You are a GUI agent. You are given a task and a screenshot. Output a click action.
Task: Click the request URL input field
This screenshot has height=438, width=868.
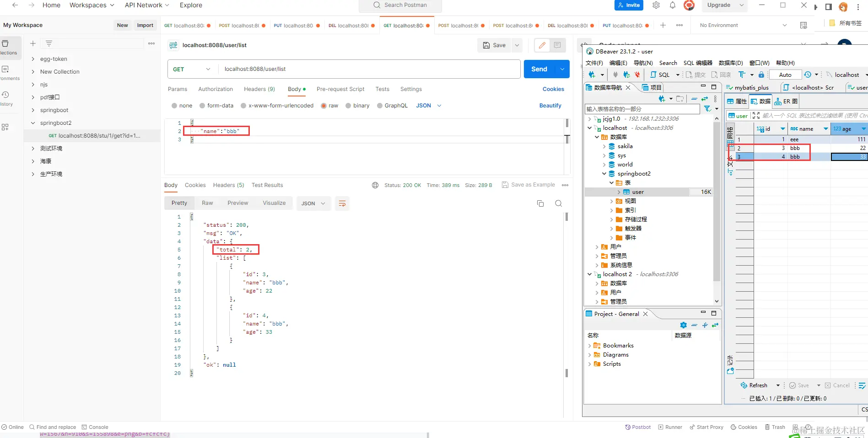click(x=369, y=69)
